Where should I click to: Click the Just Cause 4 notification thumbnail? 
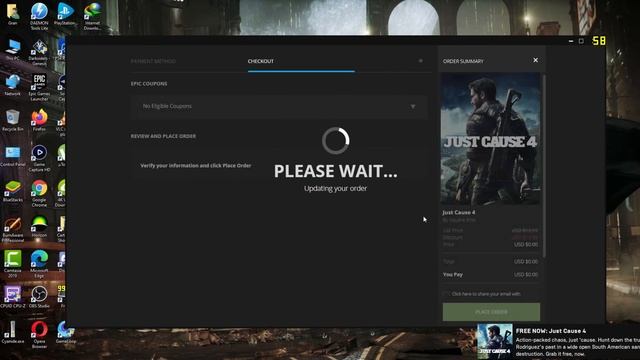495,342
